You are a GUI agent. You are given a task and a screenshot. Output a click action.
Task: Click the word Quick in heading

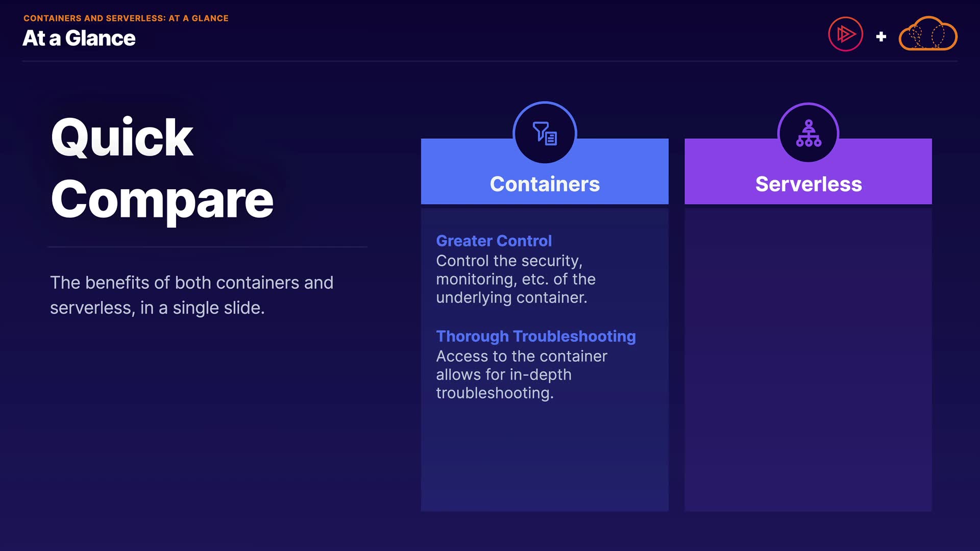[x=122, y=138]
